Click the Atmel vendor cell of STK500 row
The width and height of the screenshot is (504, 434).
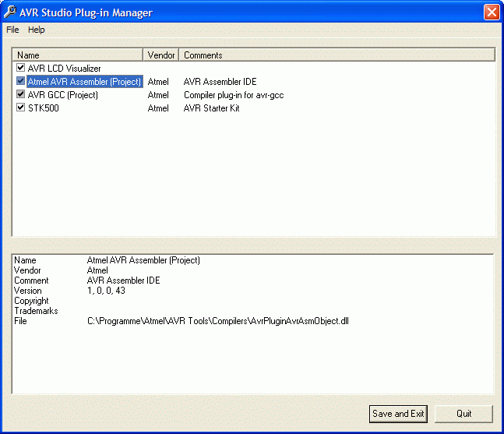[x=158, y=108]
